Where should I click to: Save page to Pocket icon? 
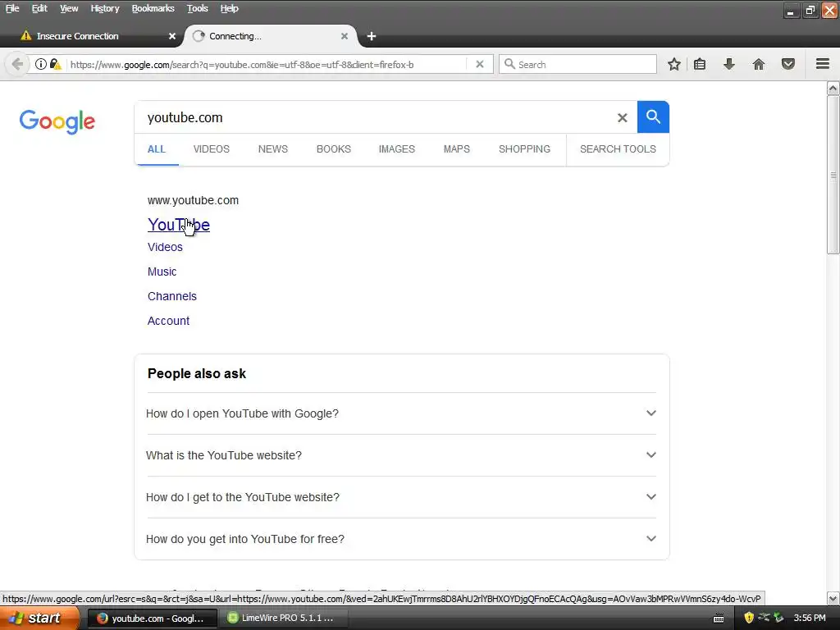[x=788, y=64]
